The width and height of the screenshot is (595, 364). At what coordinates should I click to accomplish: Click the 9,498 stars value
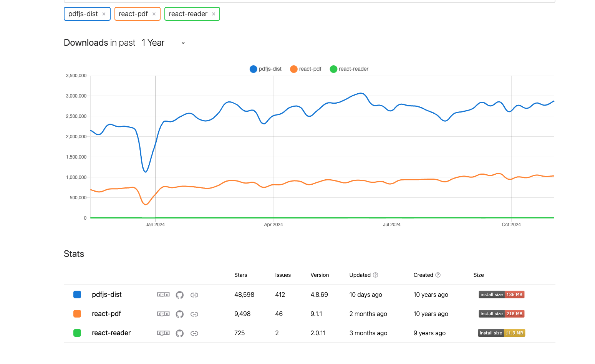coord(242,314)
